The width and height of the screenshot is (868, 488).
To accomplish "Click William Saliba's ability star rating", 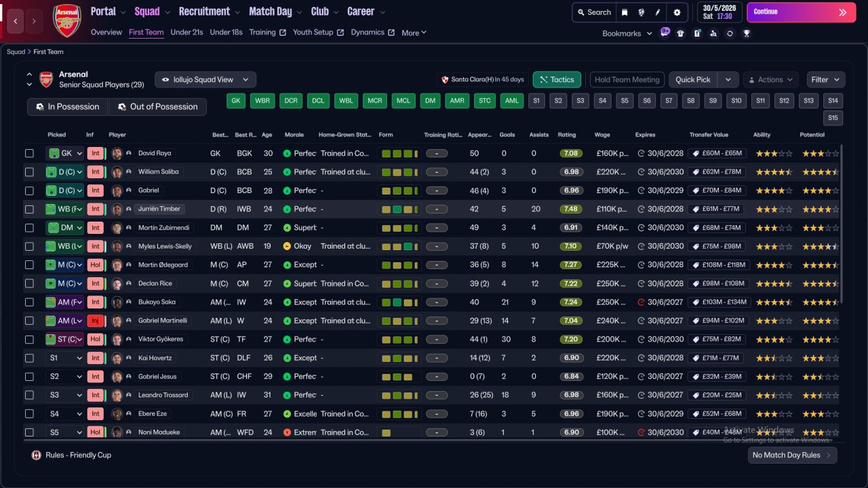I will [774, 172].
